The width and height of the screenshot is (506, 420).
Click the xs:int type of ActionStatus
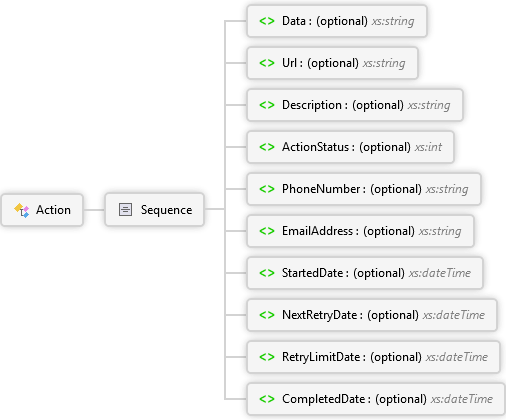click(428, 147)
